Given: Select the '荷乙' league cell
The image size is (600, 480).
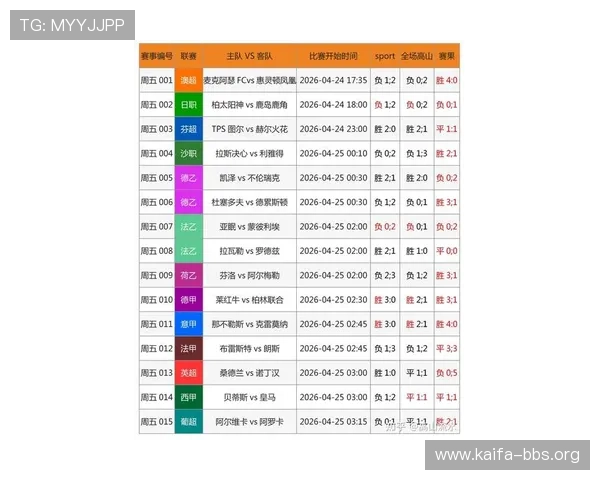Looking at the screenshot, I should [189, 276].
